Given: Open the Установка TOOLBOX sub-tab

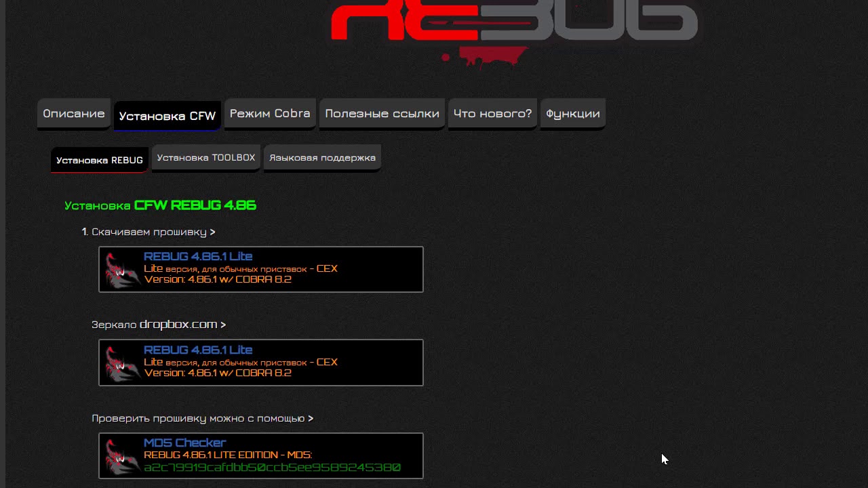Looking at the screenshot, I should point(206,158).
